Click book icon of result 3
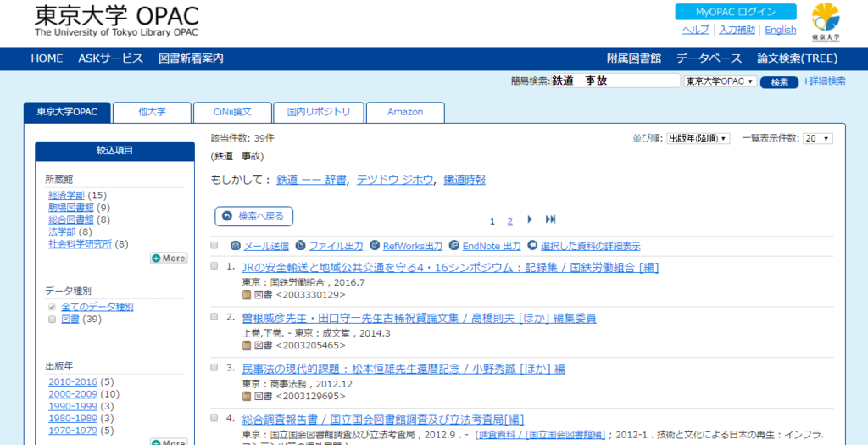The width and height of the screenshot is (868, 445). (247, 397)
